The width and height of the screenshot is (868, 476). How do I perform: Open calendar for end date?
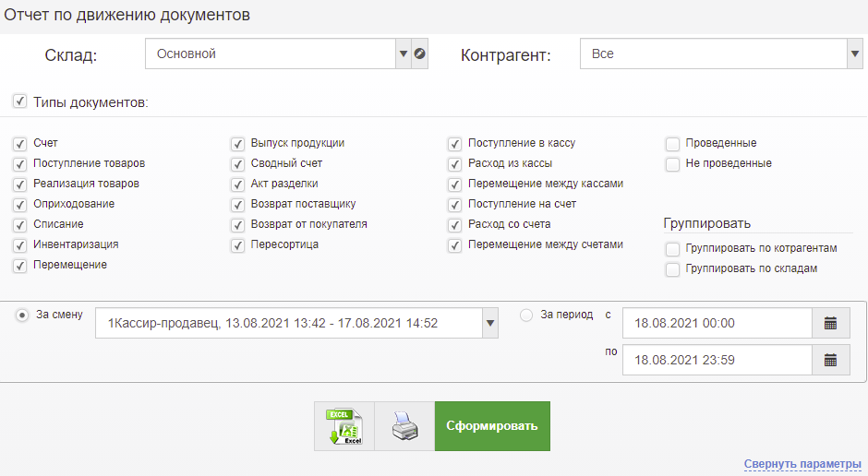(x=830, y=360)
